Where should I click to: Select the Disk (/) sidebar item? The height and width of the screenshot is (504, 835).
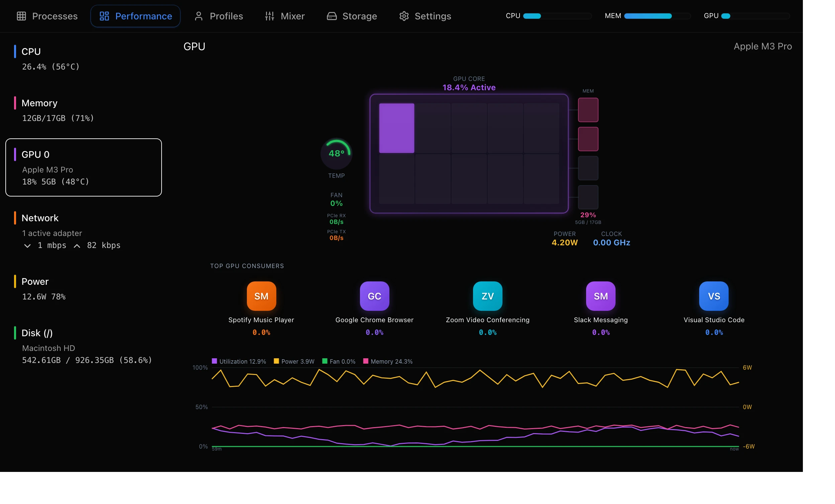tap(84, 346)
